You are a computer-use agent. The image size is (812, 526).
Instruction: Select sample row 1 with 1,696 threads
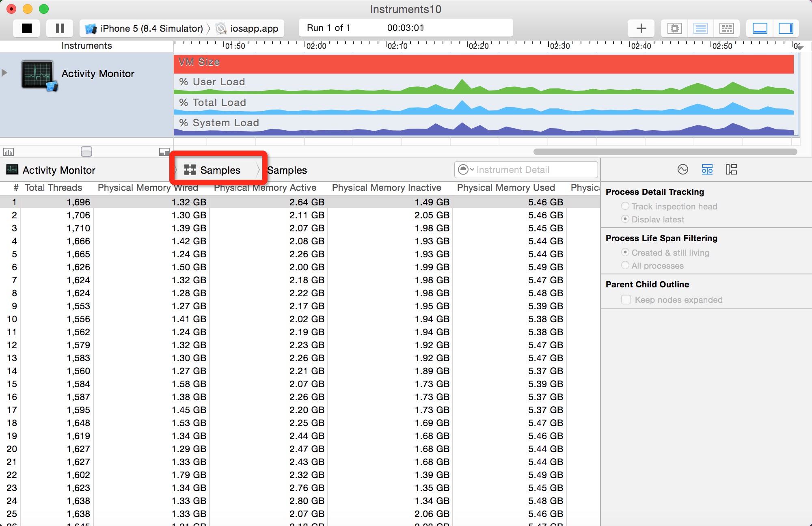pos(300,202)
